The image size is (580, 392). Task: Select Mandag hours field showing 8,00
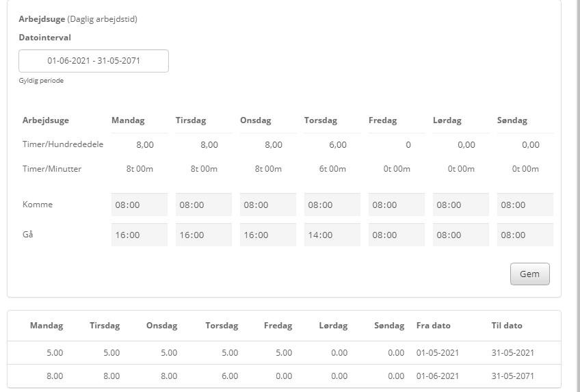(x=140, y=145)
